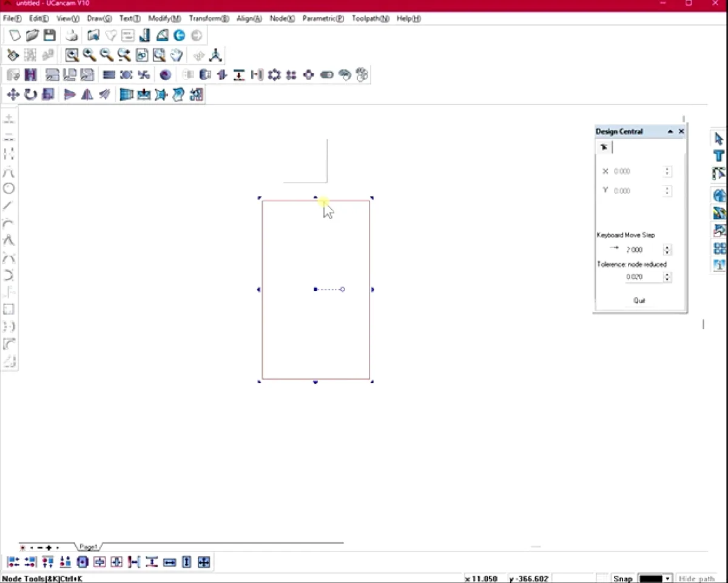
Task: Click the Quit button in Design Central
Action: 639,300
